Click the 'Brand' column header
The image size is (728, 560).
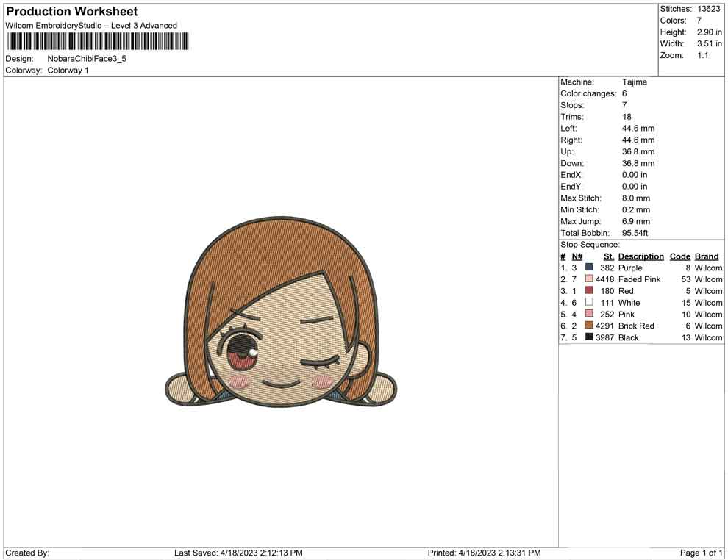(707, 256)
